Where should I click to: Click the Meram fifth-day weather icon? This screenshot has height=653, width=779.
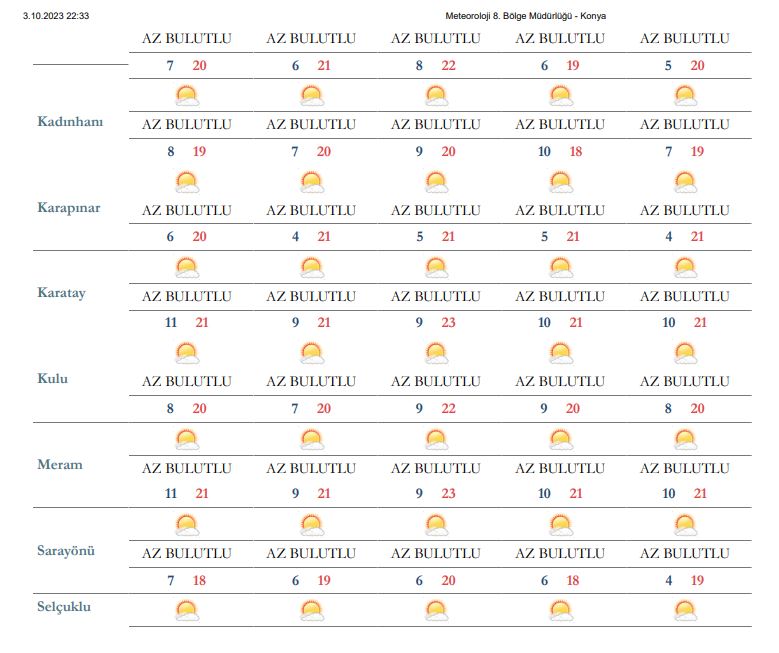click(686, 440)
